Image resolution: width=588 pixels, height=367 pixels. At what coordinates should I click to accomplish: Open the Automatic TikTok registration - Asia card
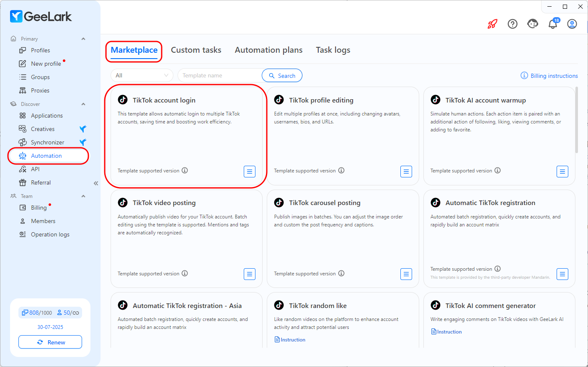pyautogui.click(x=186, y=320)
